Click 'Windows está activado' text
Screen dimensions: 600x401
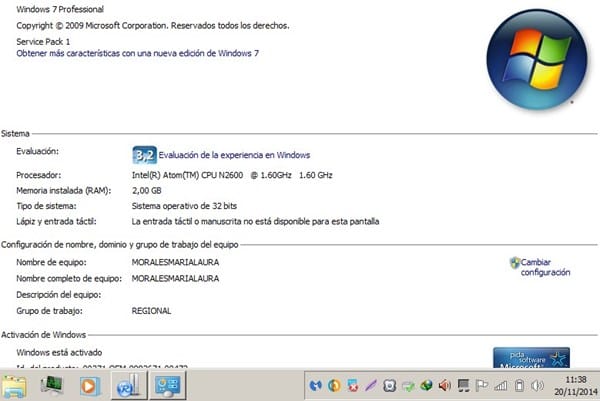tap(59, 352)
